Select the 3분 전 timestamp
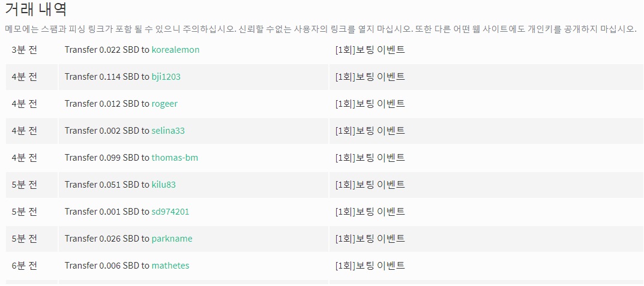Screen dimensions: 644x286 (x=24, y=50)
